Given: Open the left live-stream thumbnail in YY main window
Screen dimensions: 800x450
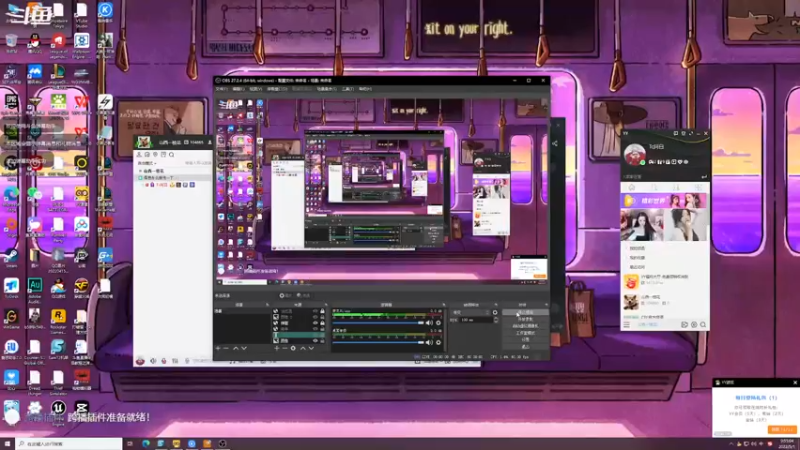Looking at the screenshot, I should [642, 224].
